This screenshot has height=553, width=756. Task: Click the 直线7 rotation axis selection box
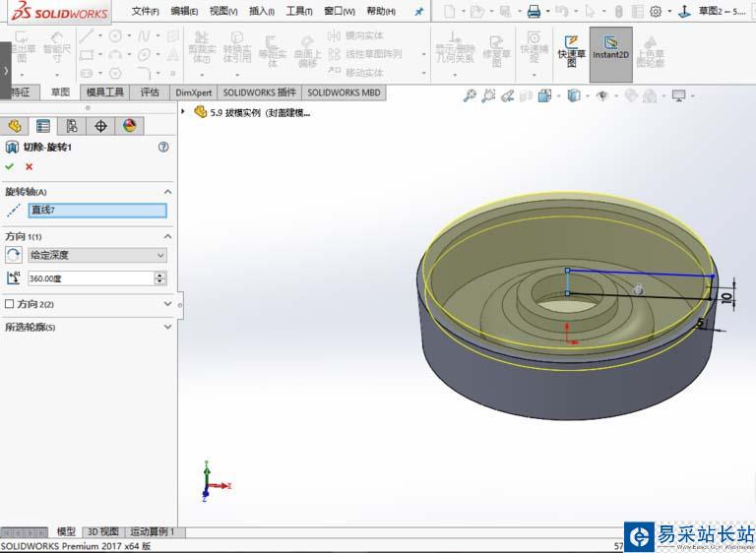coord(97,211)
